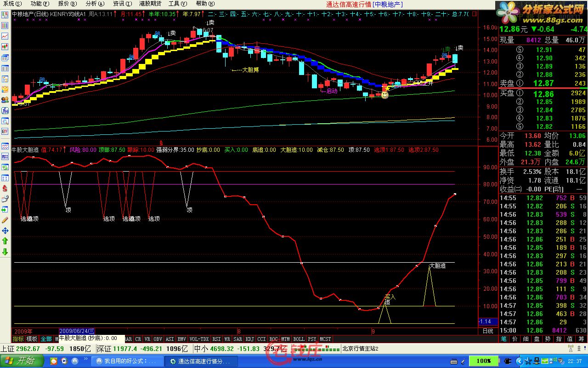Click the topmost list icon in left sidebar
The height and width of the screenshot is (368, 588).
5,15
